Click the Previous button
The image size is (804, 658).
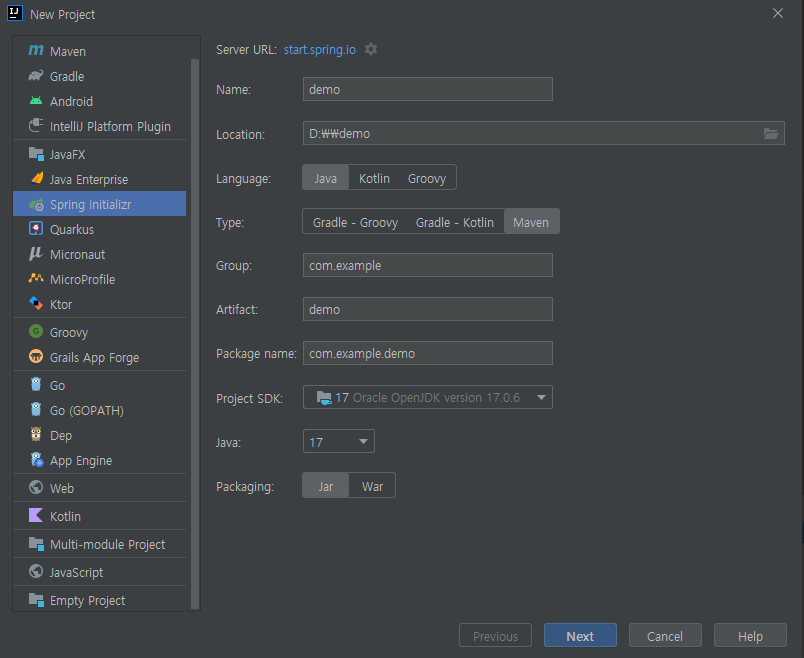pos(495,636)
